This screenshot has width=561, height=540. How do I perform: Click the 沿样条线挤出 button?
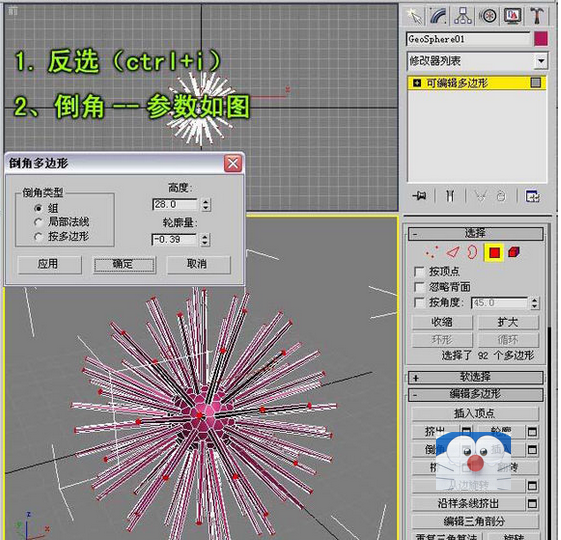pos(468,503)
